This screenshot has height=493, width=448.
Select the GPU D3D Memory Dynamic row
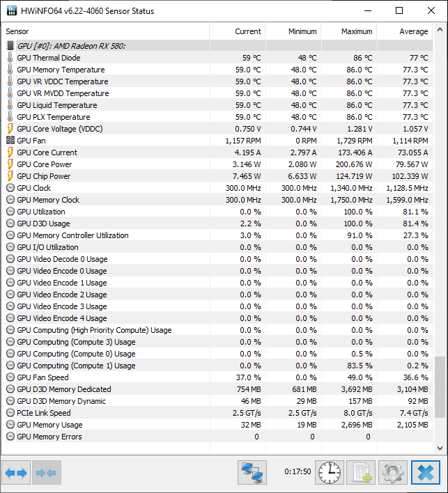pyautogui.click(x=217, y=401)
